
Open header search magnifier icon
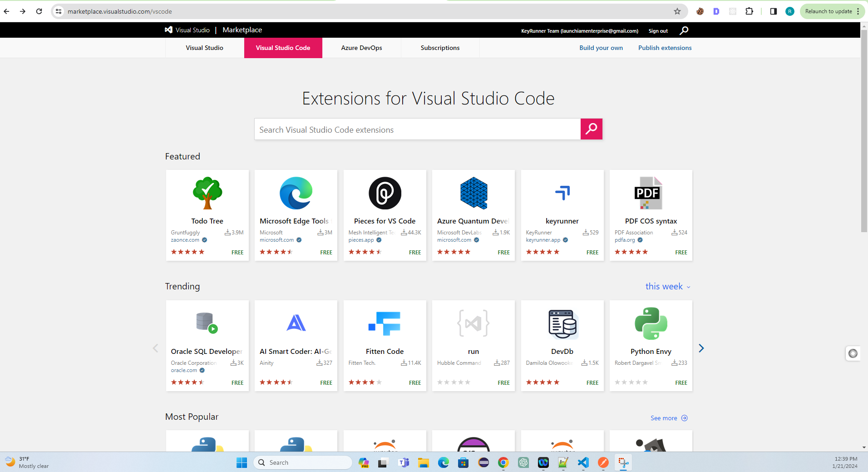pos(684,30)
